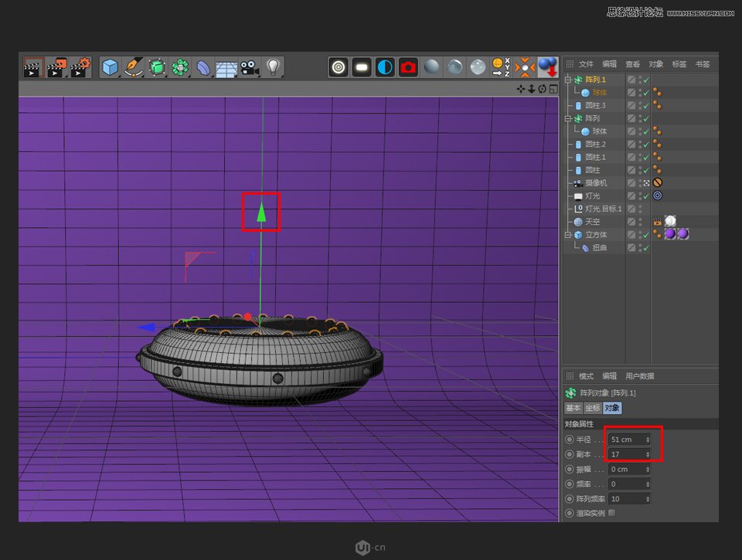This screenshot has width=742, height=560.
Task: Open the Spline Pen tool icon
Action: 134,67
